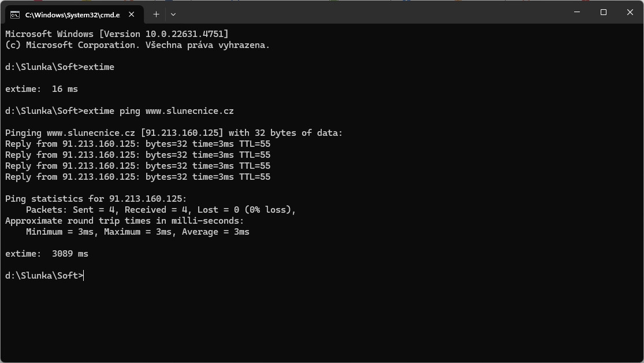Click the cmd icon on the tab
This screenshot has height=363, width=644.
coord(15,14)
